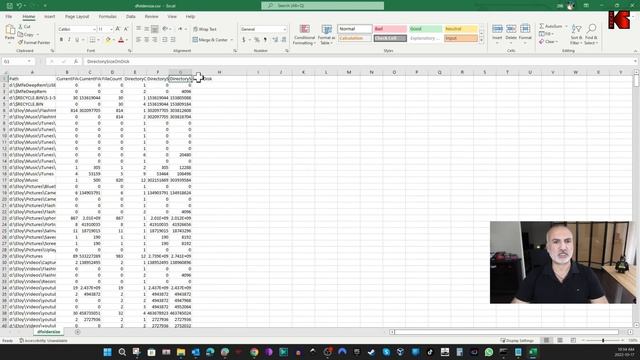Switch to the Data tab
Image resolution: width=640 pixels, height=360 pixels.
131,17
